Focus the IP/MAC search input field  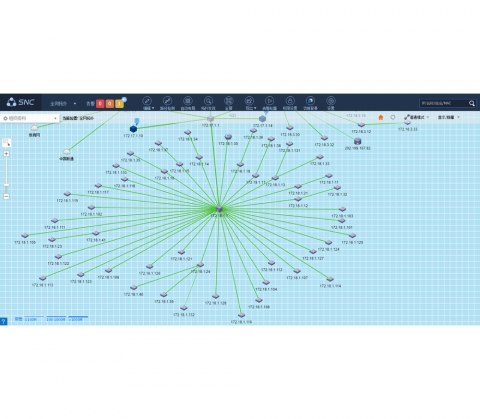(x=443, y=103)
